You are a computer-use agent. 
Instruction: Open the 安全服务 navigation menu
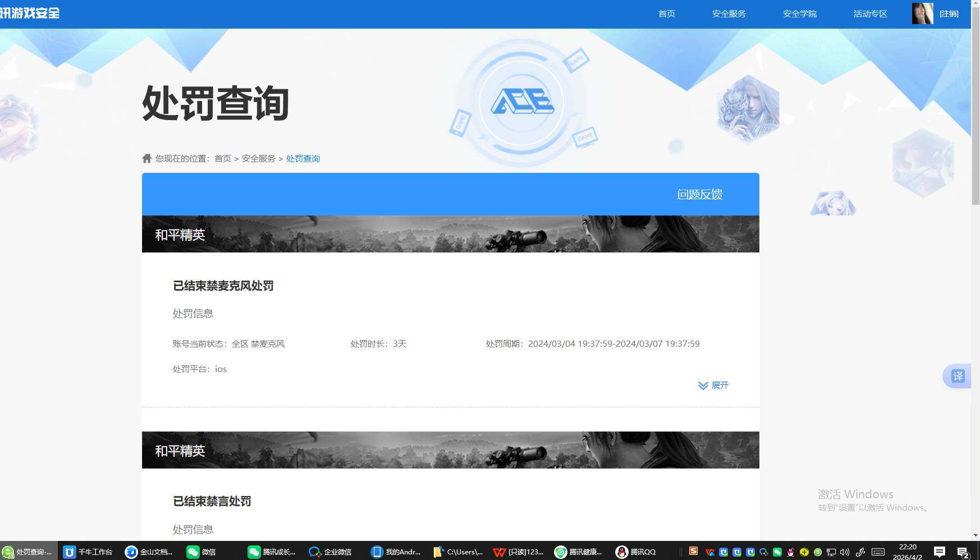pyautogui.click(x=728, y=13)
